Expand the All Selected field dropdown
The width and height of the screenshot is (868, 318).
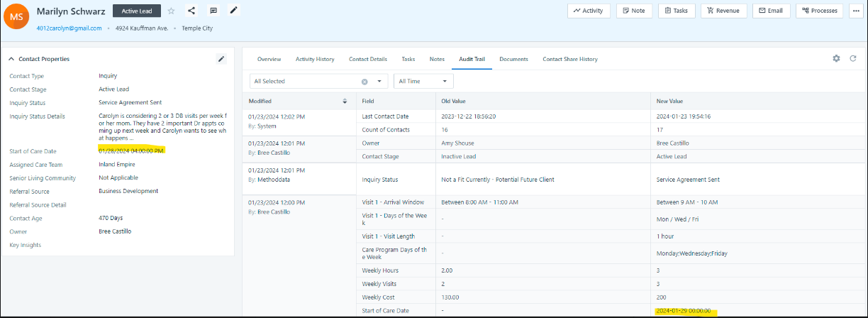tap(379, 82)
